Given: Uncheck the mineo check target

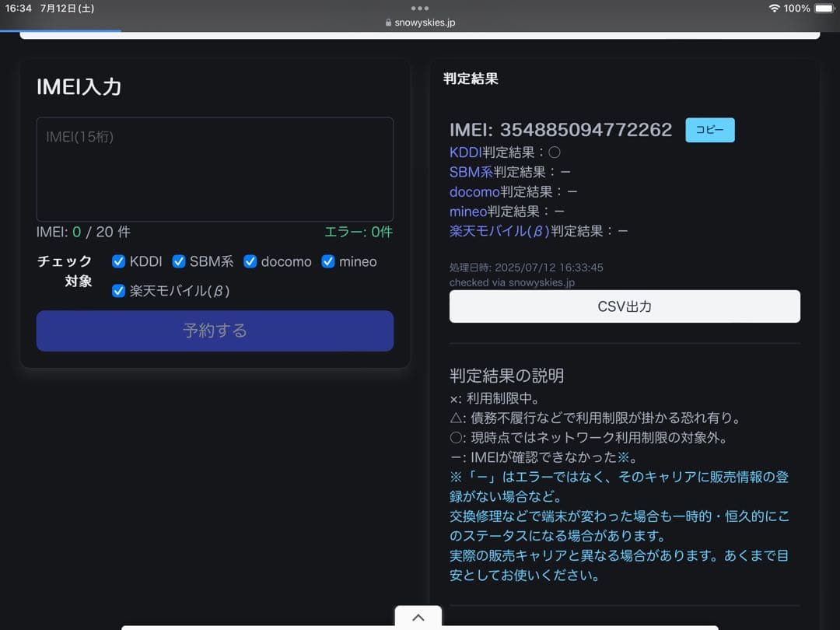Looking at the screenshot, I should pos(328,261).
